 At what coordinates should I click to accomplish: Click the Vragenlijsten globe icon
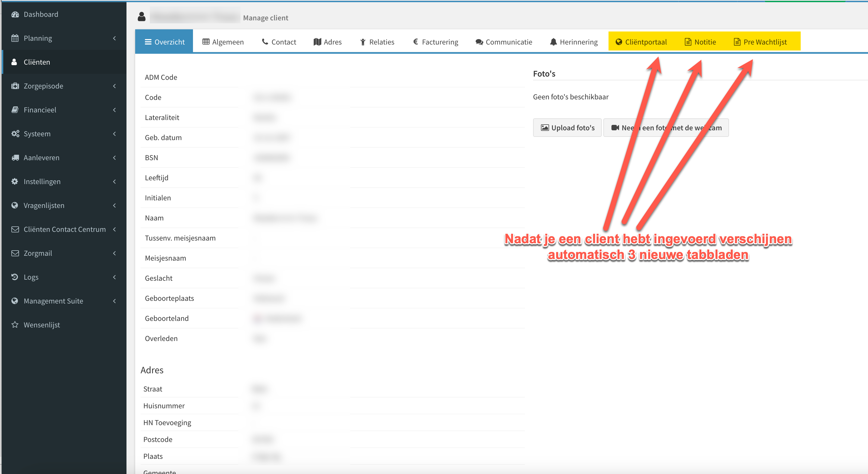tap(14, 205)
